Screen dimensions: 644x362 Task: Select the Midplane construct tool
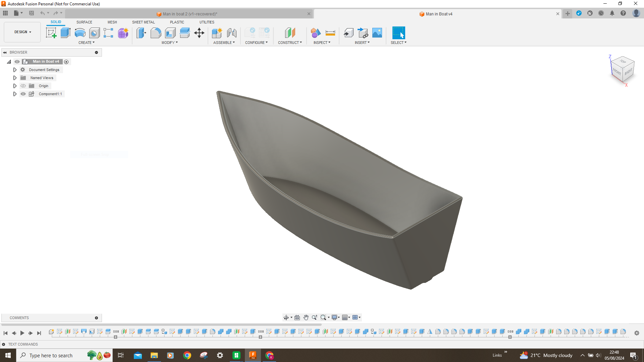click(290, 33)
